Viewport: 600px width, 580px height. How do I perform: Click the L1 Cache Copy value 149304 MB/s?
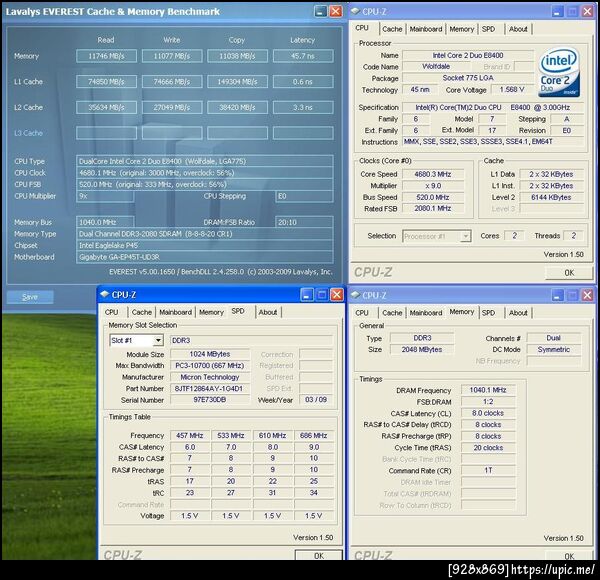click(x=237, y=81)
